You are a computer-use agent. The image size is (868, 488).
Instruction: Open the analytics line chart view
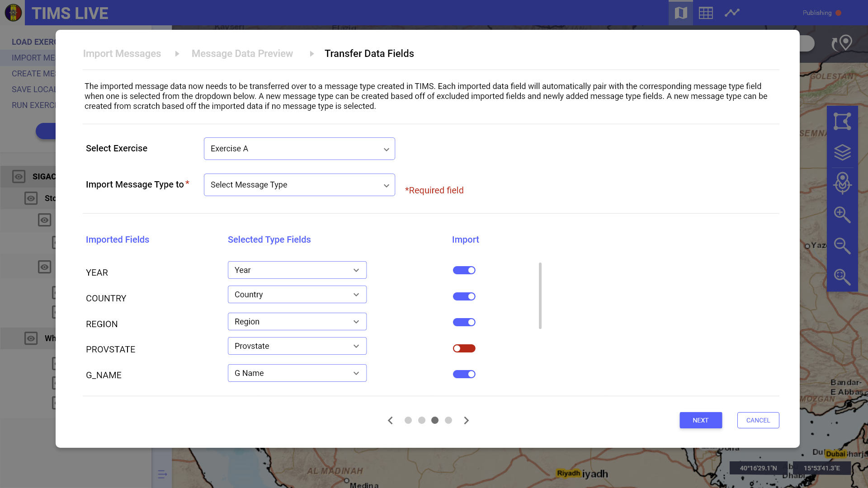pyautogui.click(x=732, y=13)
